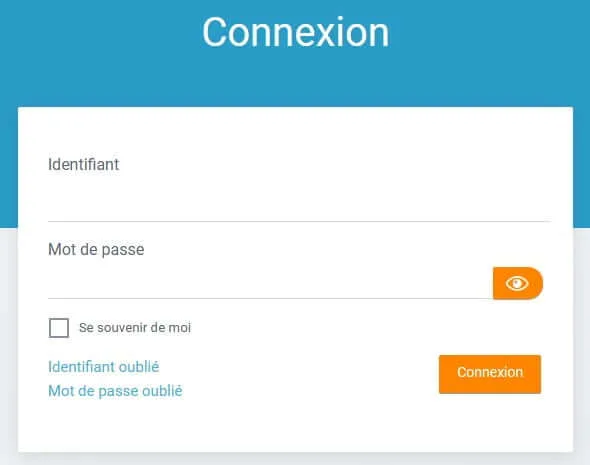The image size is (590, 465).
Task: Click the login button below the eye icon
Action: (x=490, y=374)
